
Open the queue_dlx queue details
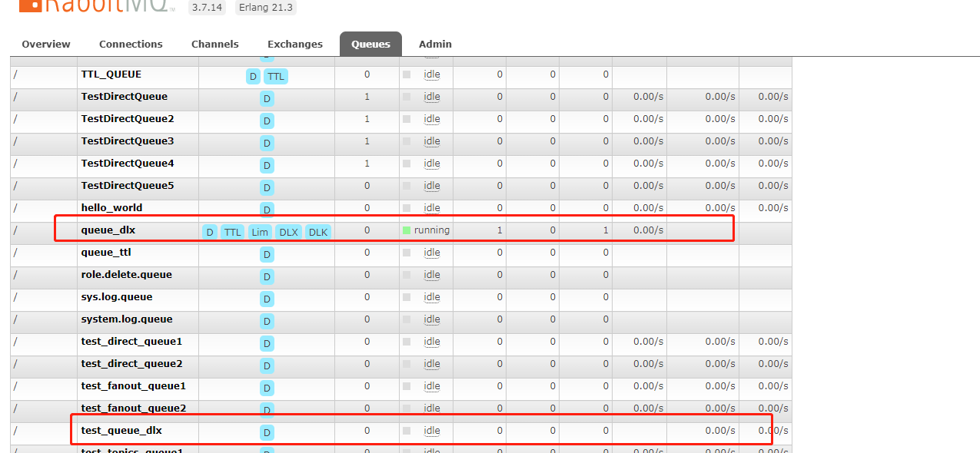click(x=108, y=230)
